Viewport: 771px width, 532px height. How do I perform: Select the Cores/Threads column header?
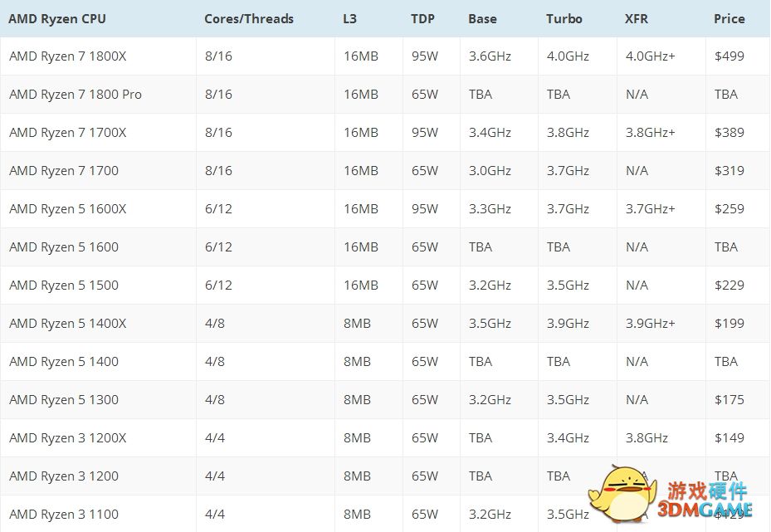click(249, 18)
